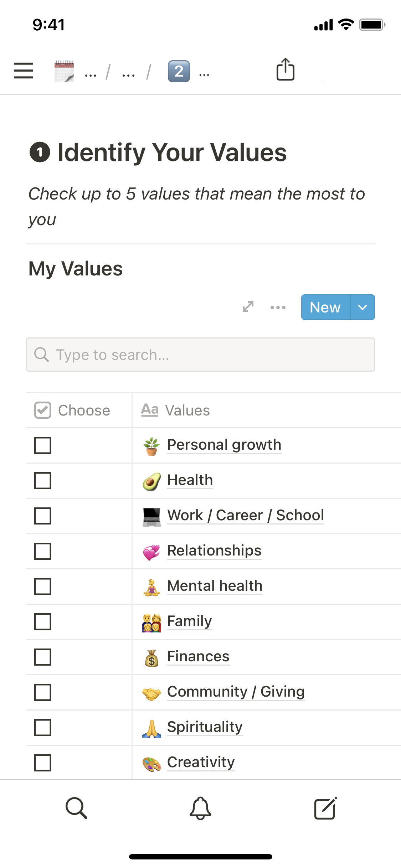Tap the share icon in top bar

[285, 69]
